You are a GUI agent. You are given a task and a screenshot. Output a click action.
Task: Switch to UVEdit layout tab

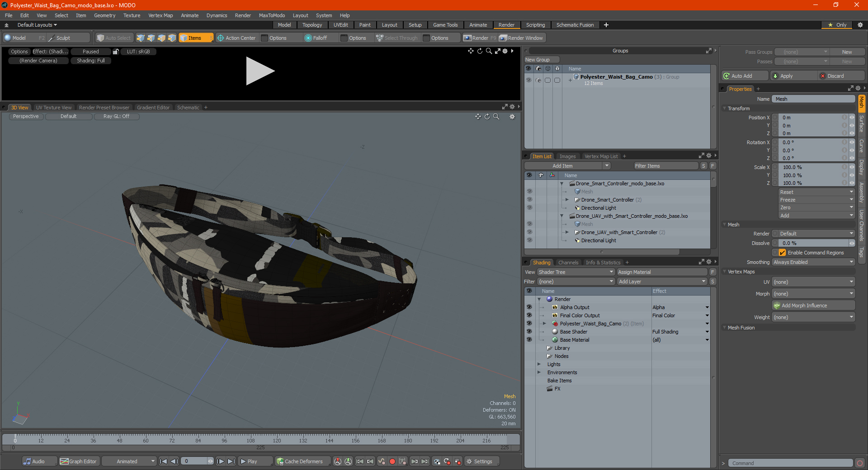click(x=340, y=25)
